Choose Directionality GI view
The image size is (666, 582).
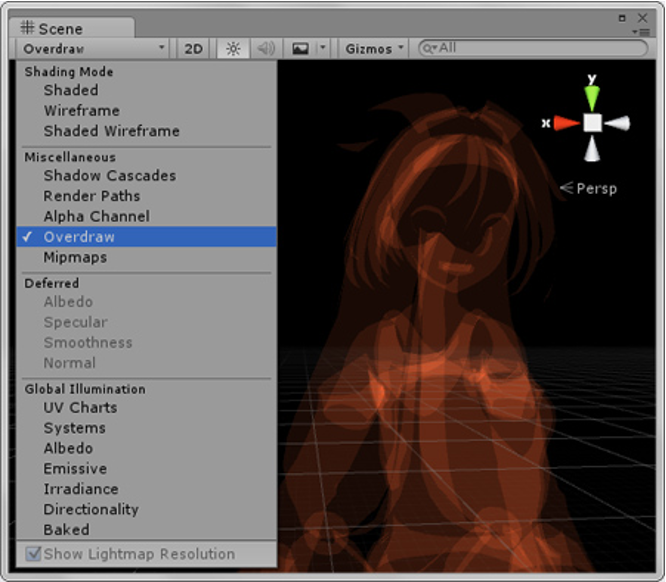(147, 509)
